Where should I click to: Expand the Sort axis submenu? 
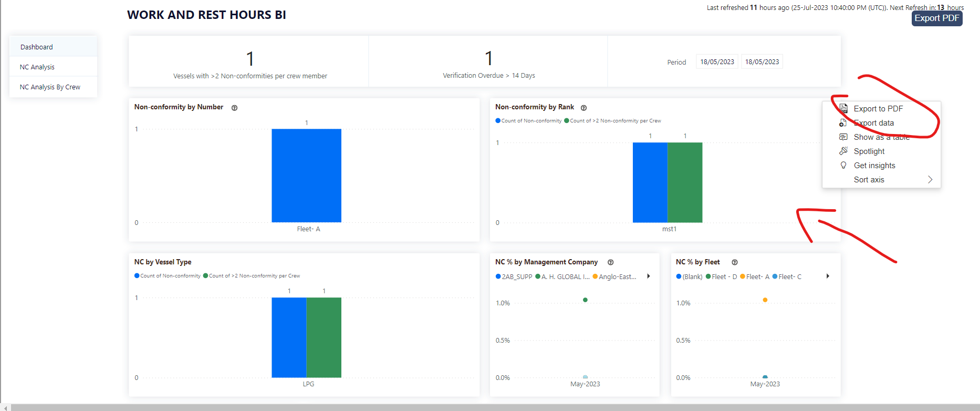point(881,179)
